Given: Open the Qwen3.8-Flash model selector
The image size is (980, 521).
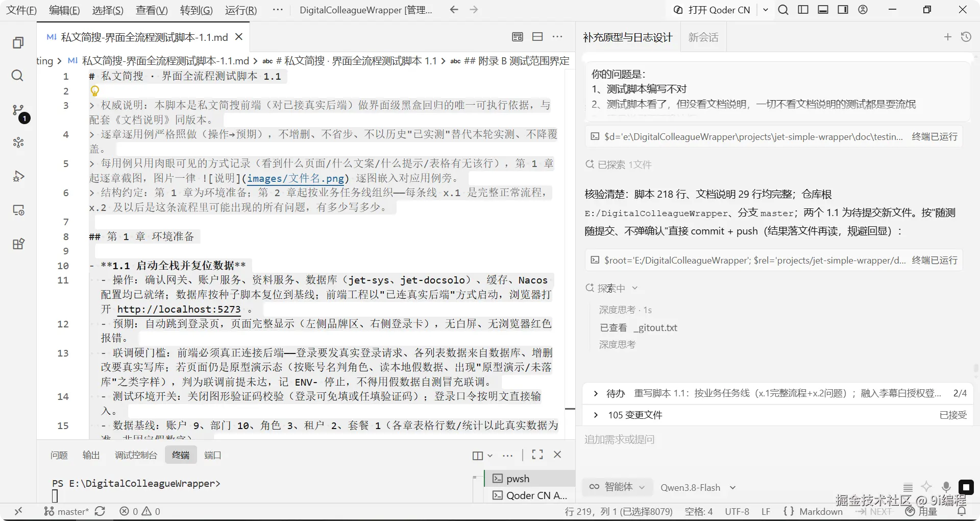Looking at the screenshot, I should click(x=698, y=487).
